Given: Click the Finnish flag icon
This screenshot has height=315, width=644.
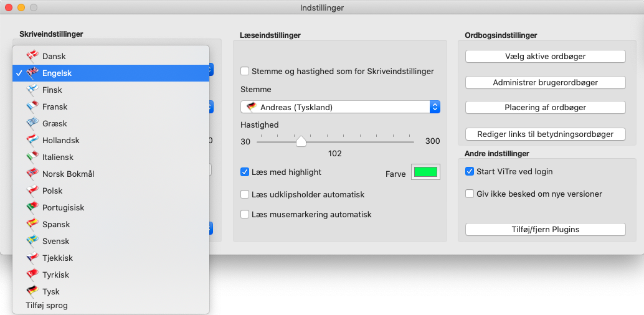Looking at the screenshot, I should (x=32, y=90).
